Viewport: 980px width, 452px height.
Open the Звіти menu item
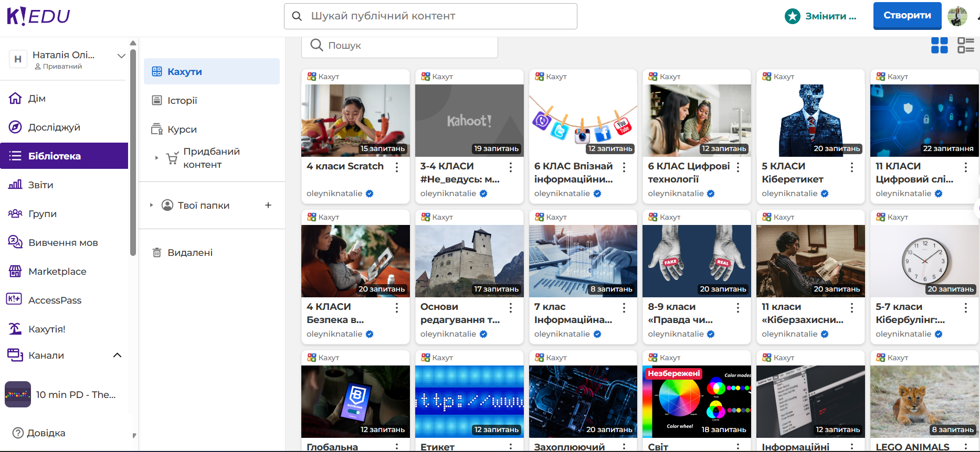[x=40, y=185]
